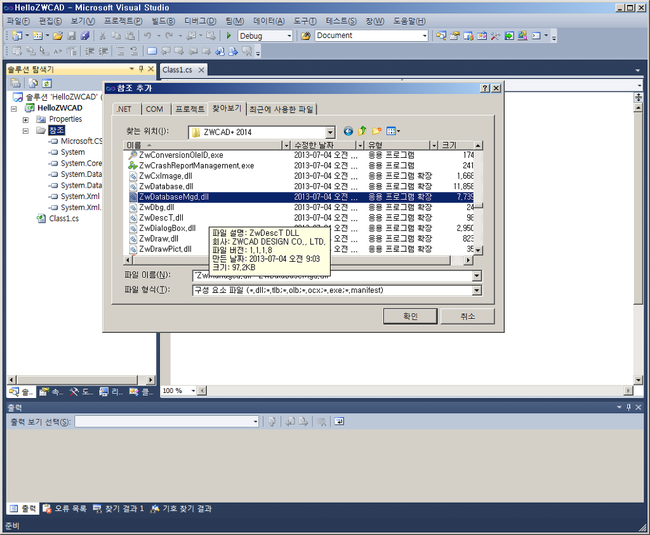Switch to the 프로젝트 tab
The image size is (650, 535).
189,109
